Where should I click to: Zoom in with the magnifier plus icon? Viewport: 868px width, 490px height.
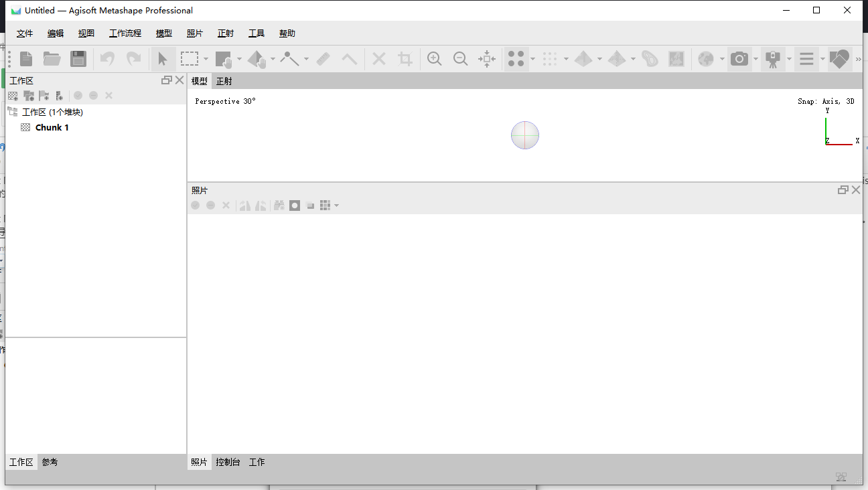pyautogui.click(x=435, y=59)
